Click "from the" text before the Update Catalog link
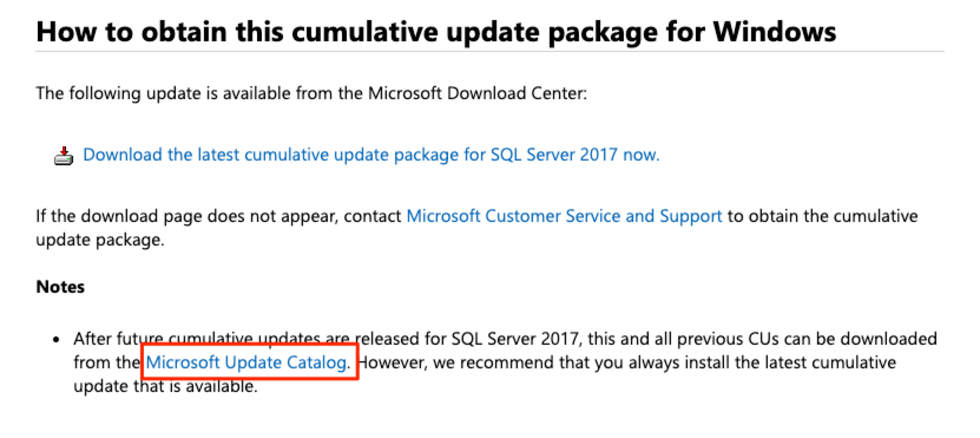The height and width of the screenshot is (438, 980). coord(106,362)
